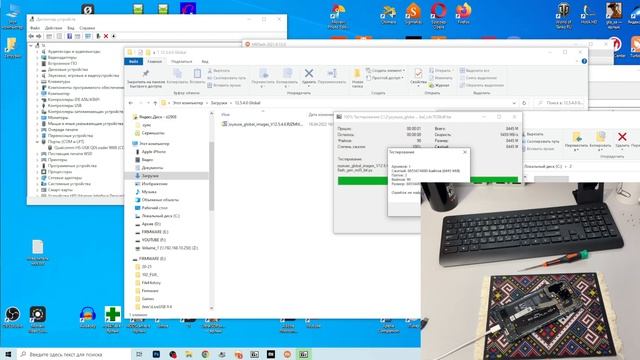Click 'Вставить ярлык' in the ribbon

coord(224,85)
